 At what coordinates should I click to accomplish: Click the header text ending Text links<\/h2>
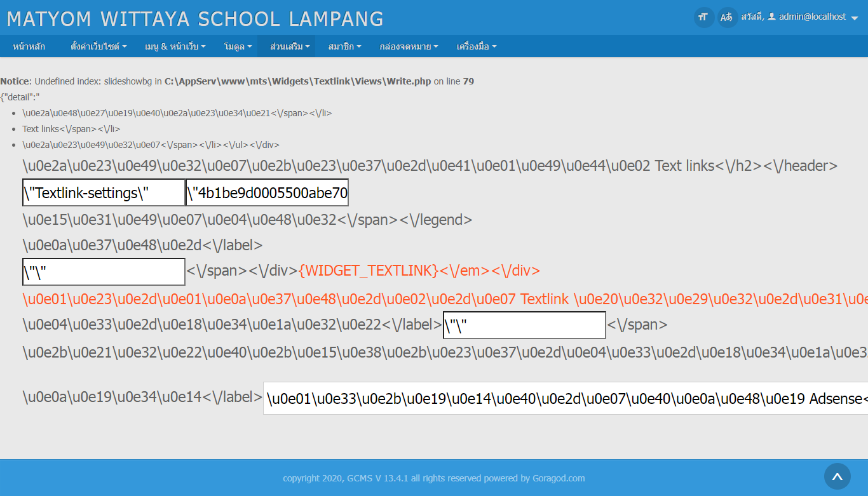click(x=430, y=166)
